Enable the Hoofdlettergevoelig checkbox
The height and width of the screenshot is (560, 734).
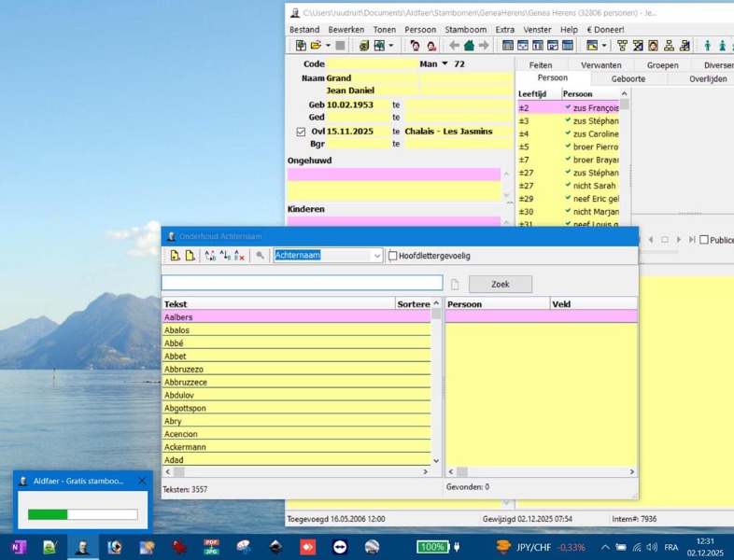(x=393, y=256)
